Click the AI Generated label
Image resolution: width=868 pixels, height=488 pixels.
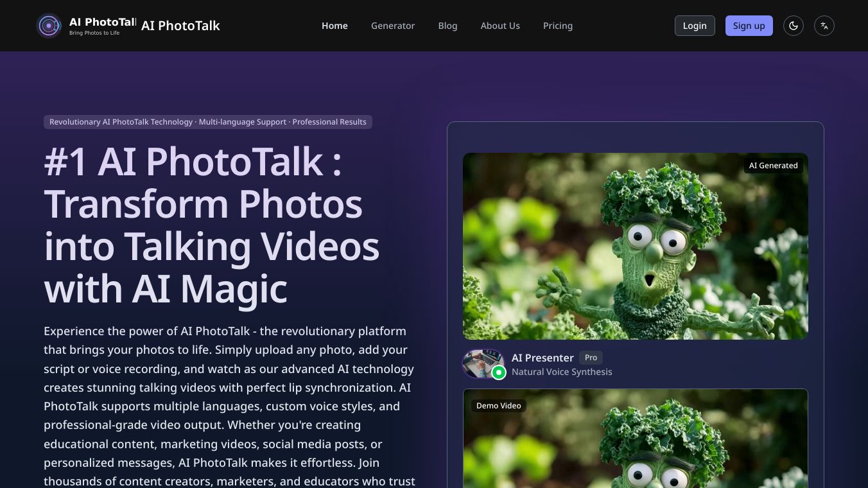click(773, 166)
